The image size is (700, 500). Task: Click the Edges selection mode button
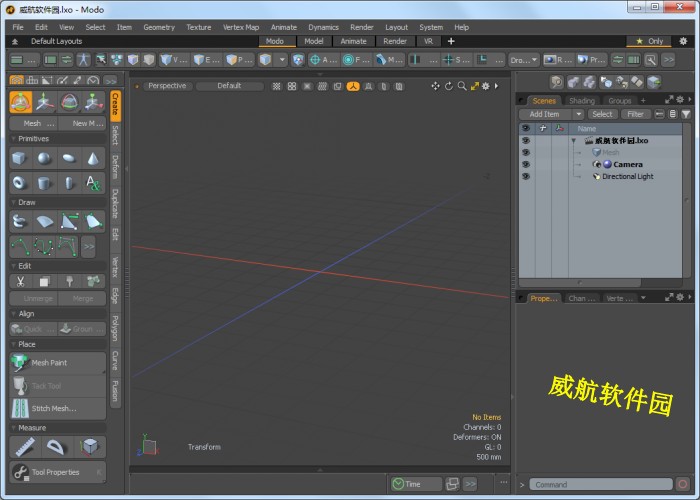click(206, 59)
